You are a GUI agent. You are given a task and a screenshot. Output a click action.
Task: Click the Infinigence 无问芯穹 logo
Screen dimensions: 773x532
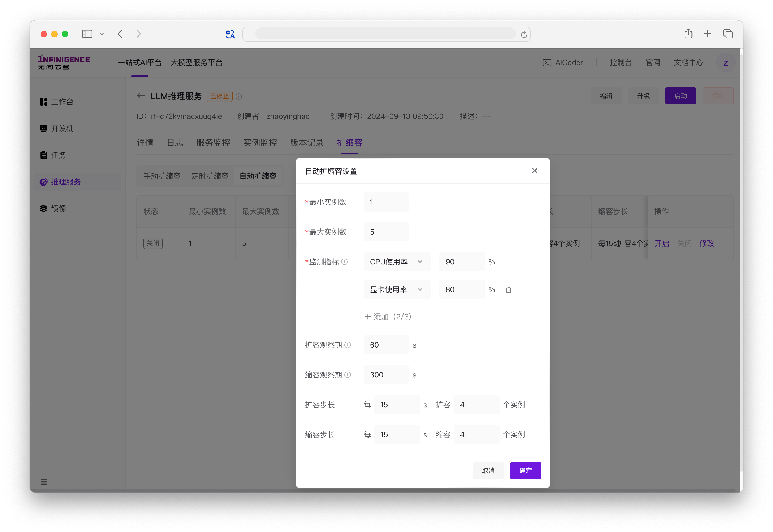pyautogui.click(x=64, y=62)
